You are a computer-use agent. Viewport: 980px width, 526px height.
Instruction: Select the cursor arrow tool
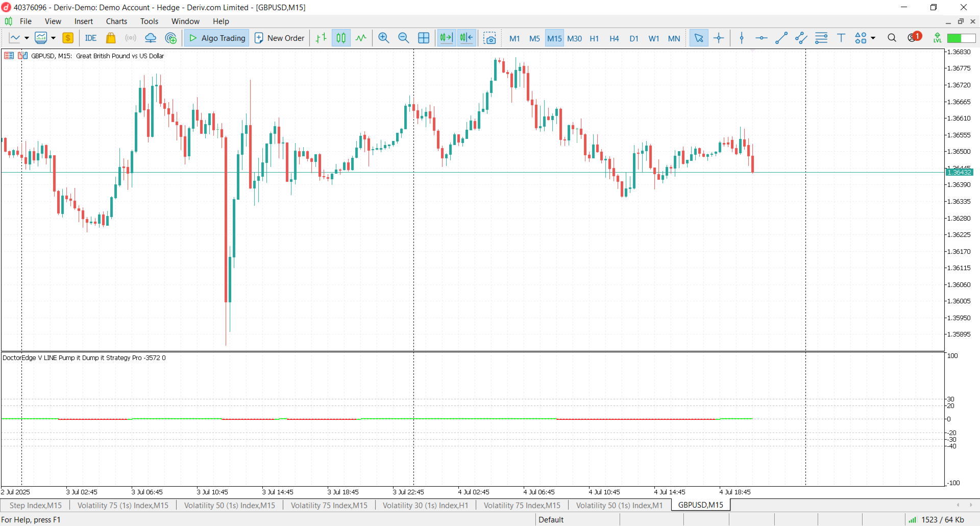coord(699,38)
